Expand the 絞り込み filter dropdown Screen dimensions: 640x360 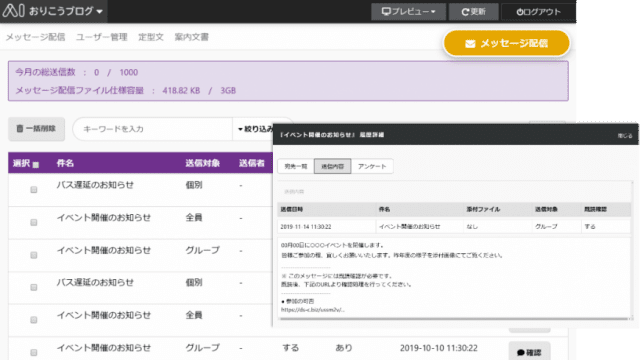click(256, 129)
